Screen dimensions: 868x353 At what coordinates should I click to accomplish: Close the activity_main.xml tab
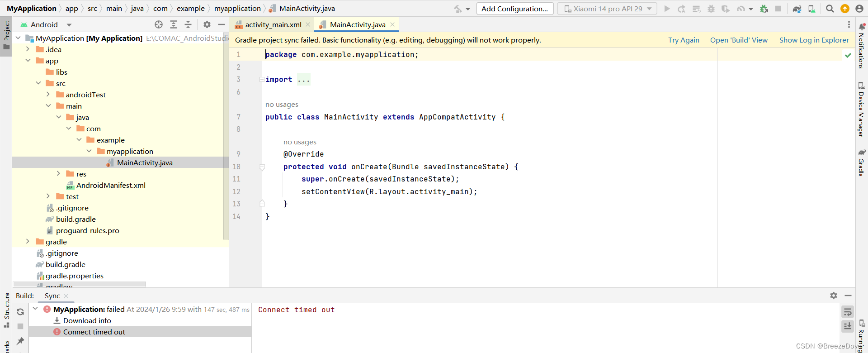tap(308, 24)
